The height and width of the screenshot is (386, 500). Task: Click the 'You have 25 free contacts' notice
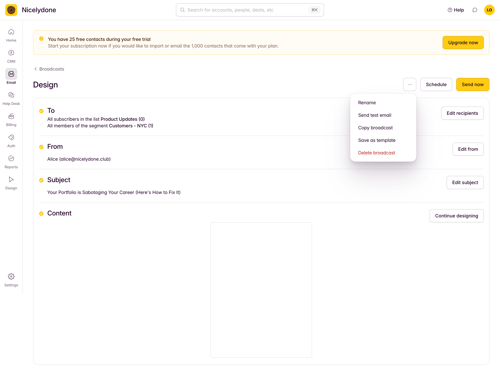[x=99, y=39]
